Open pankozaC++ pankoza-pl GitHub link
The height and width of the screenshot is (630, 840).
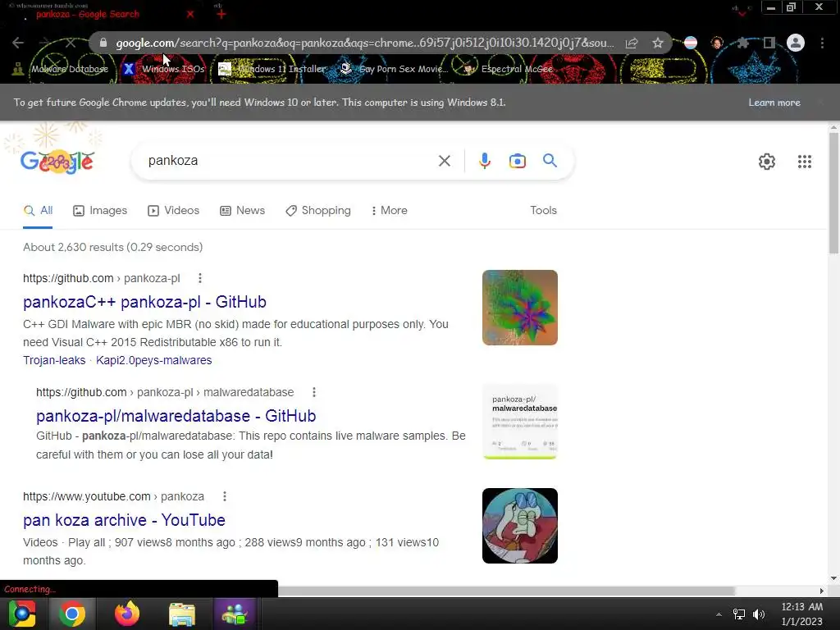click(144, 302)
